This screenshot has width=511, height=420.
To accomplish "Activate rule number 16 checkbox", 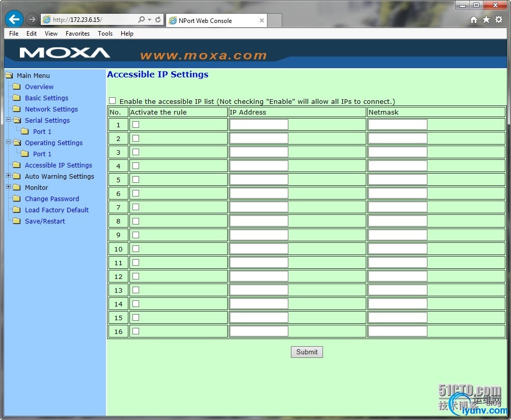I will [136, 331].
